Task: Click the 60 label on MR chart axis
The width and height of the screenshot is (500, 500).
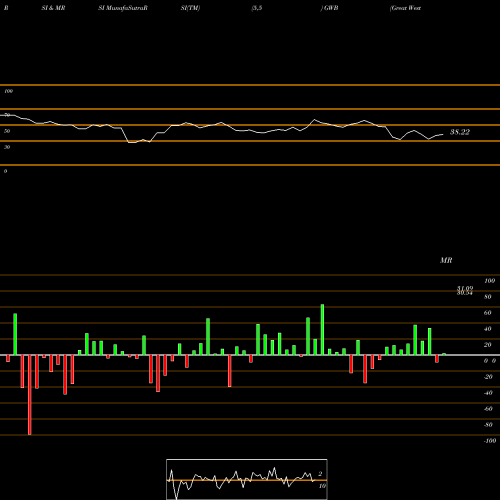Action: click(x=488, y=313)
